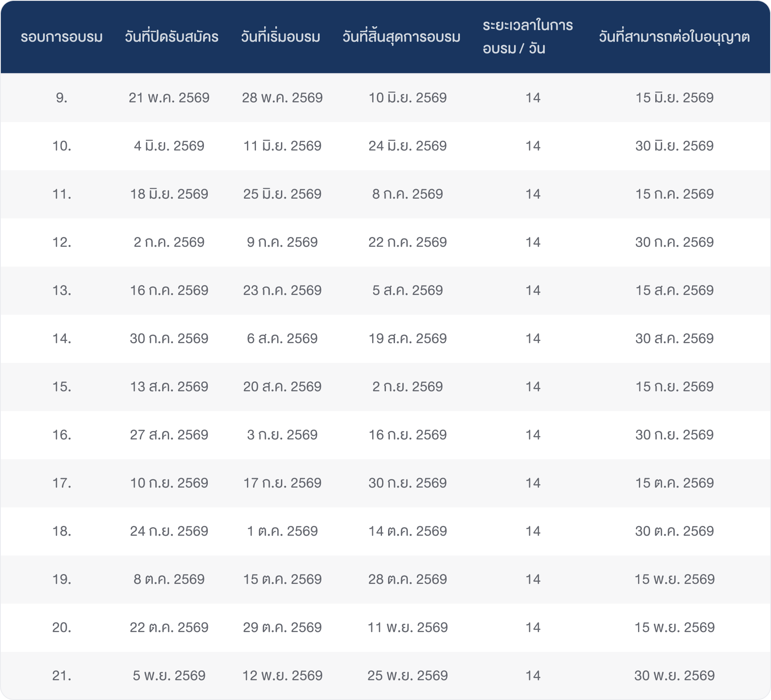Click the วันที่สิ้นสุดการอบรม column header
Screen dimensions: 771x700
401,37
